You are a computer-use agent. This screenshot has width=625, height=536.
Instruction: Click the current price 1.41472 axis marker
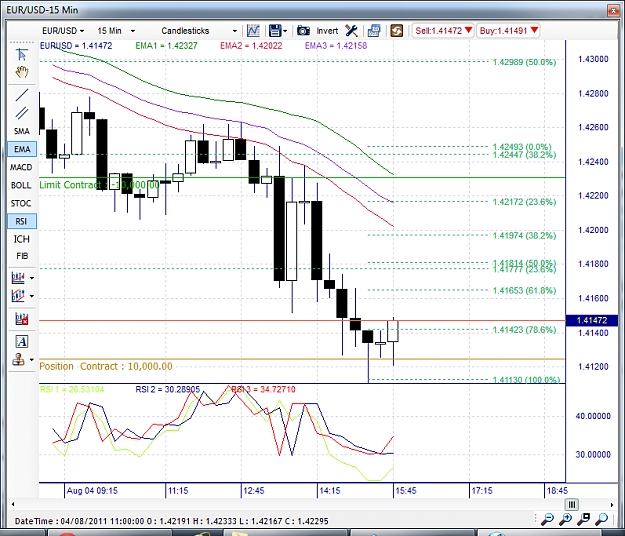point(592,320)
